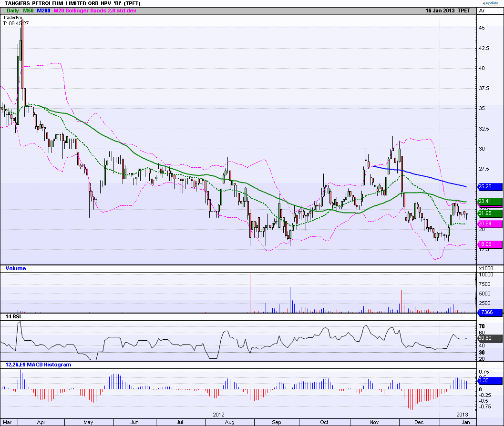Select the green 23.41 price marker

click(x=490, y=202)
